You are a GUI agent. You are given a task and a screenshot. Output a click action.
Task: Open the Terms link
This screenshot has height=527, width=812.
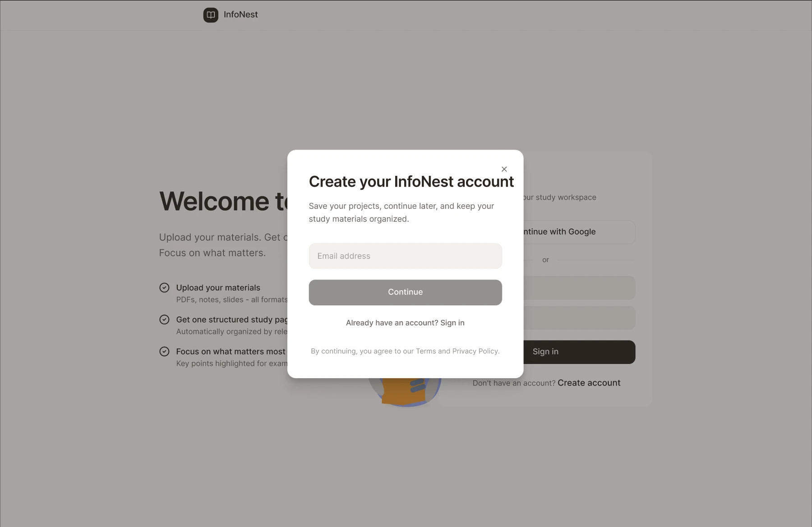click(426, 351)
